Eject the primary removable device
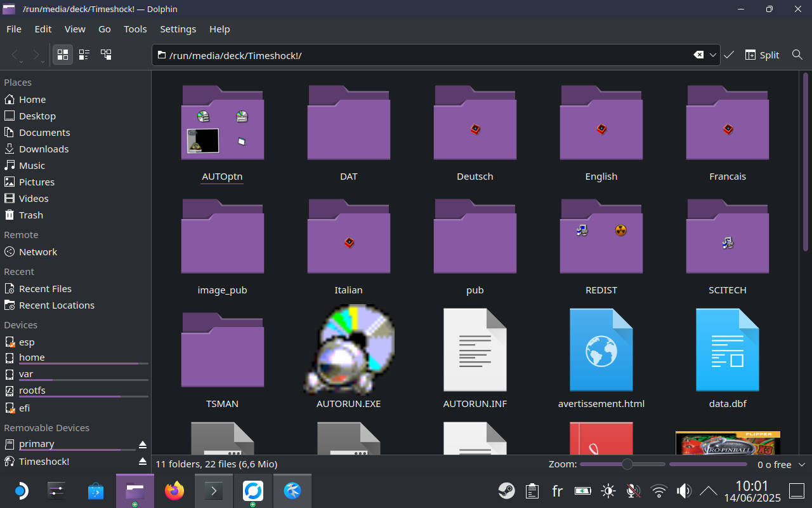Screen dimensions: 812x508 tap(143, 444)
